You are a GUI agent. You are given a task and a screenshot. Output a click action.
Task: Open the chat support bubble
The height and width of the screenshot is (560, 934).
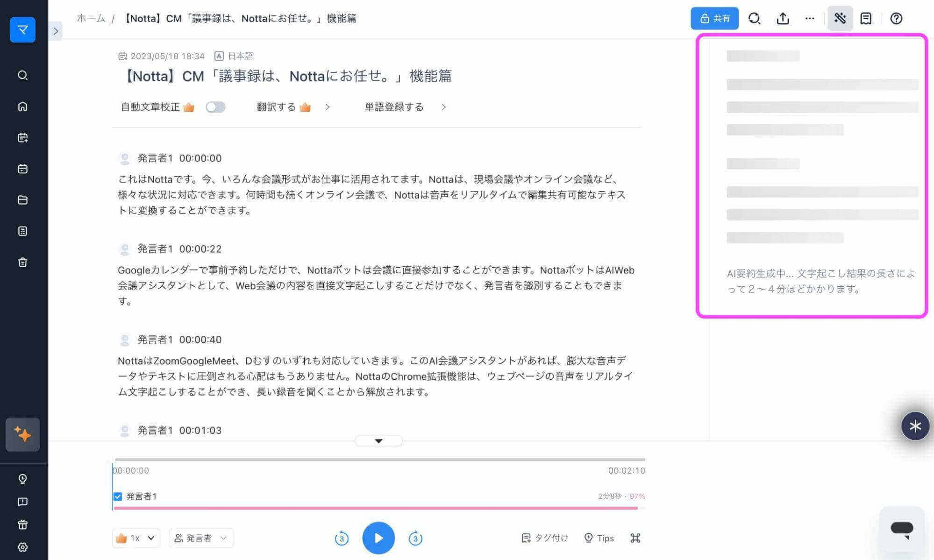902,529
